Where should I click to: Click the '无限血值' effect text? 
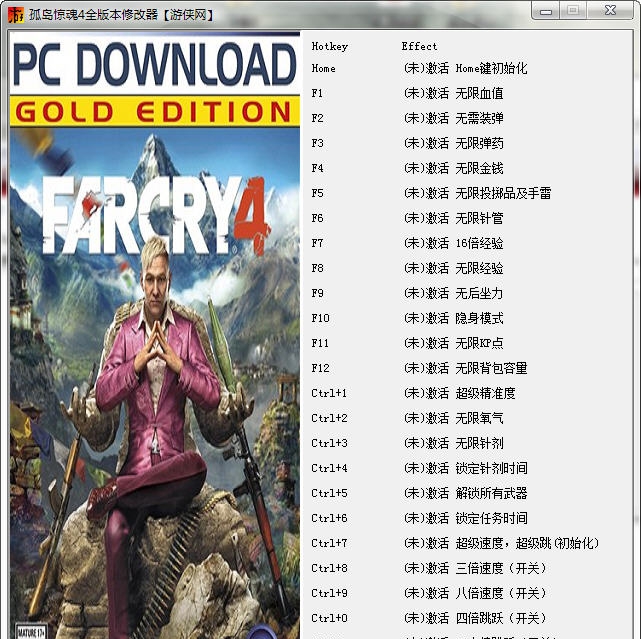tap(479, 93)
